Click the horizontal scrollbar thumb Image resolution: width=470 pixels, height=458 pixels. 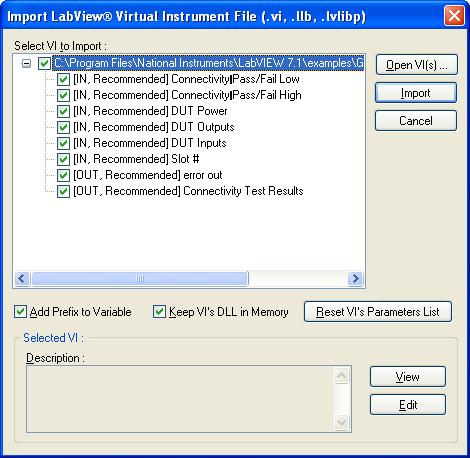tap(140, 278)
